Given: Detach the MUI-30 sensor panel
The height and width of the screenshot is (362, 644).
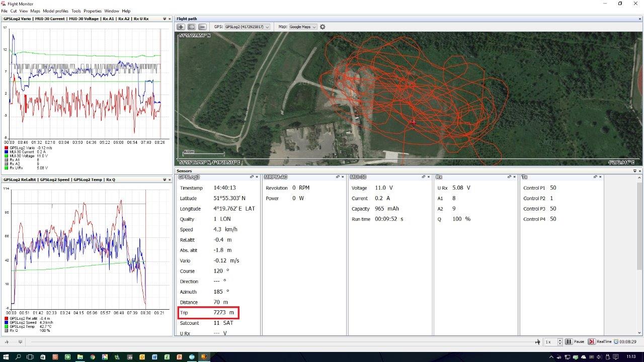Looking at the screenshot, I should click(x=423, y=177).
